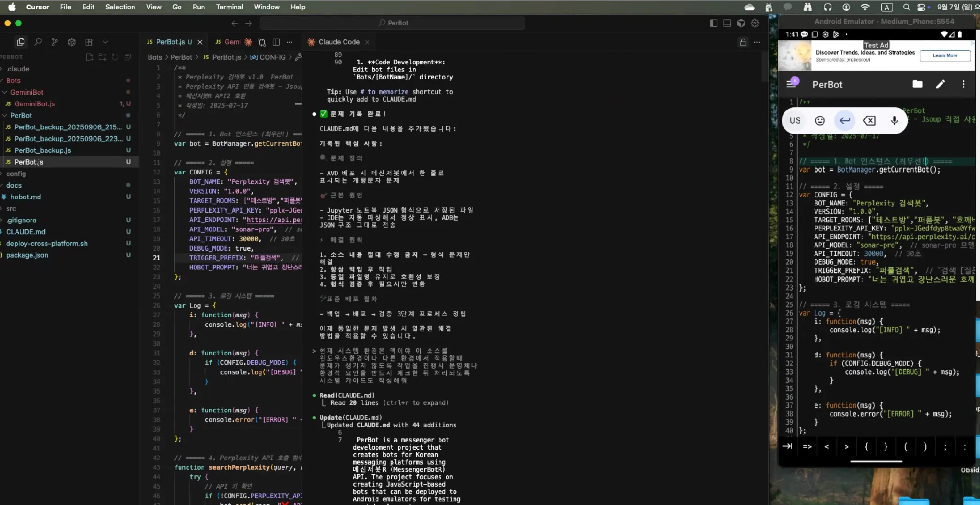Expand the activity bar overflow chevron
The height and width of the screenshot is (505, 980).
pos(105,42)
